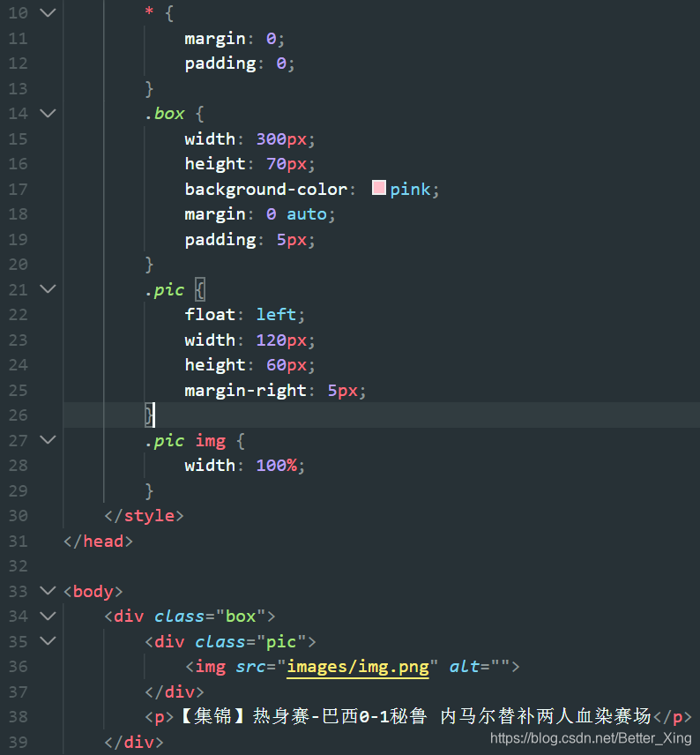Click line number 38 in the gutter

coord(19,717)
